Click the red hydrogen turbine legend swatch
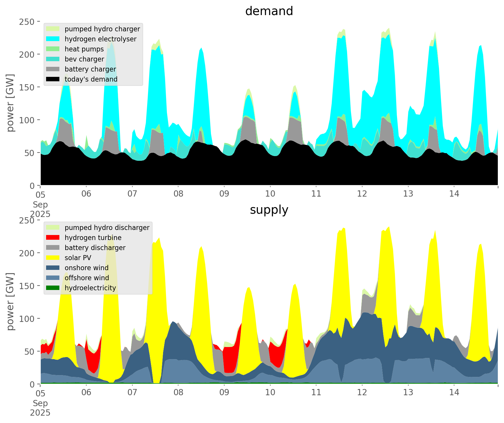 coord(53,238)
